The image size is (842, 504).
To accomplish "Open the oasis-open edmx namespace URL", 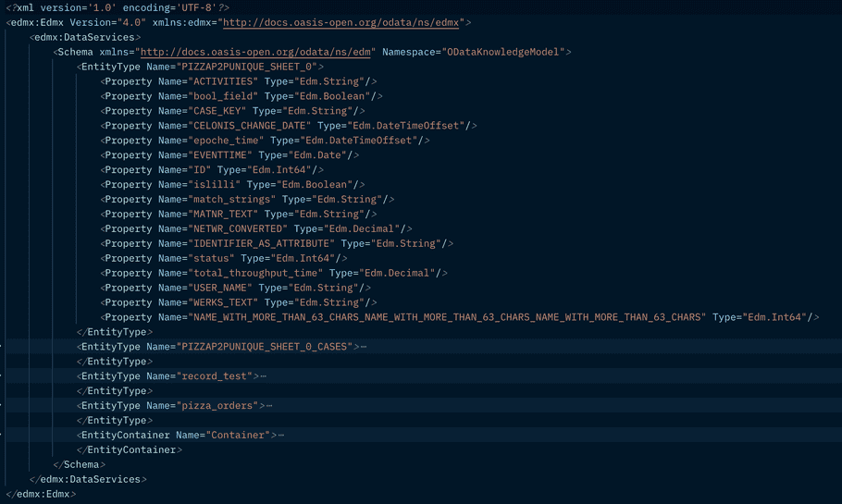I will pyautogui.click(x=342, y=22).
